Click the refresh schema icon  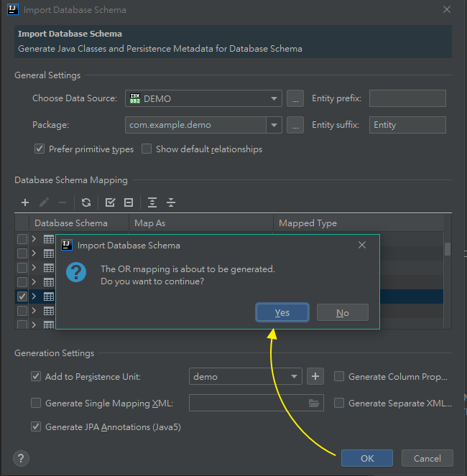click(x=86, y=202)
